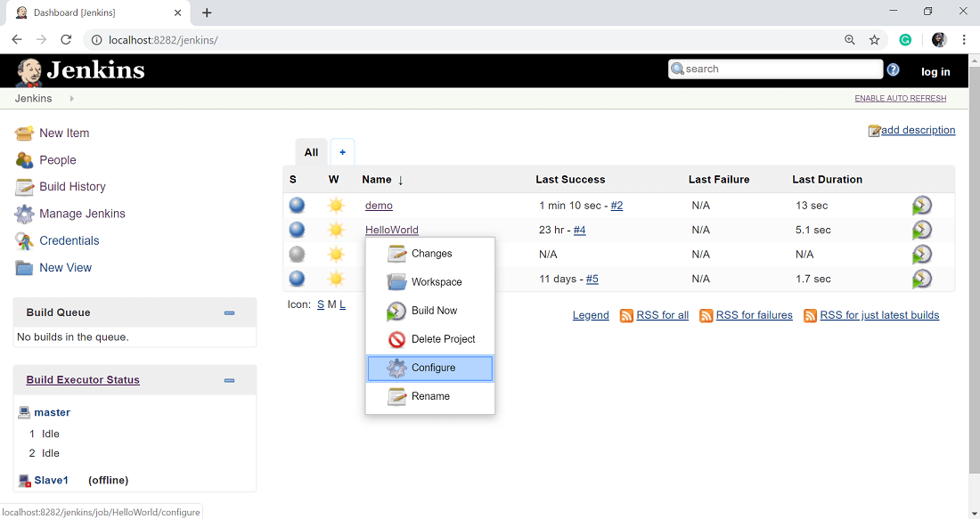Click the RSS for failures feed icon
Screen dimensions: 980x519
pos(706,315)
